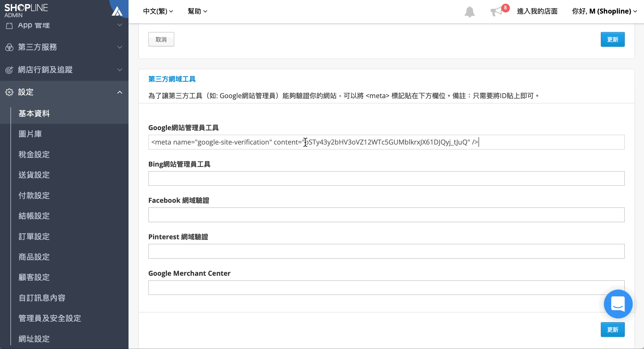Viewport: 644px width, 349px height.
Task: Click the 進入我的店面 link
Action: click(537, 11)
